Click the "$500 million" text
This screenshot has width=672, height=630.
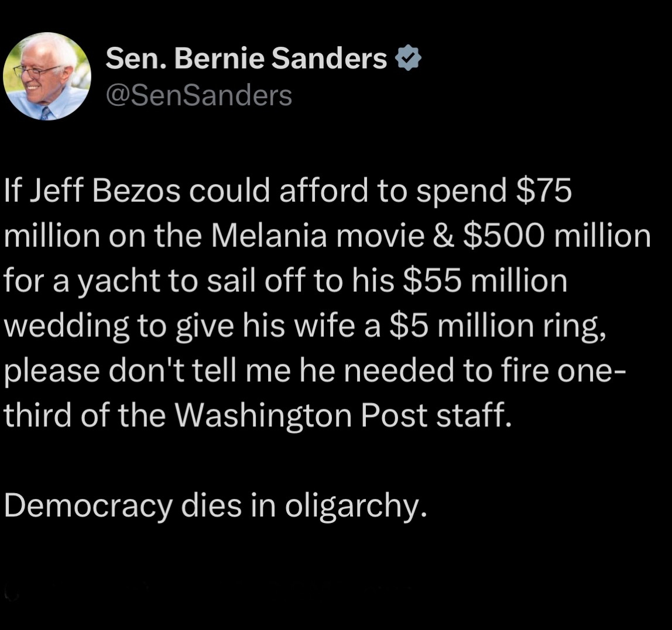pyautogui.click(x=556, y=237)
